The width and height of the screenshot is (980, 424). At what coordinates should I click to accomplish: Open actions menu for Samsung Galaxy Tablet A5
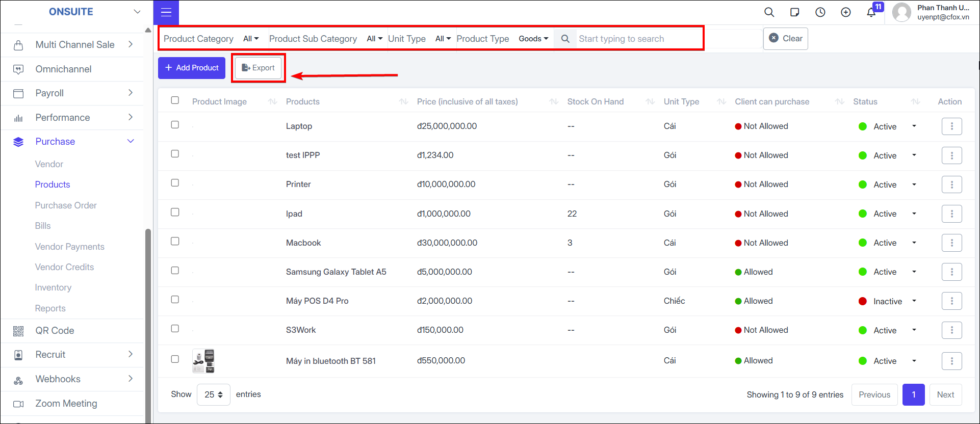click(x=951, y=272)
